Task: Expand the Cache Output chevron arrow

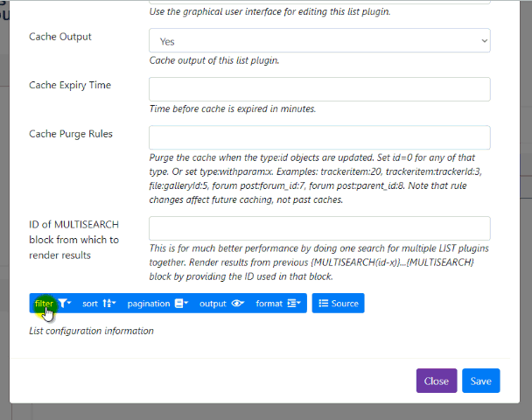Action: (x=485, y=41)
